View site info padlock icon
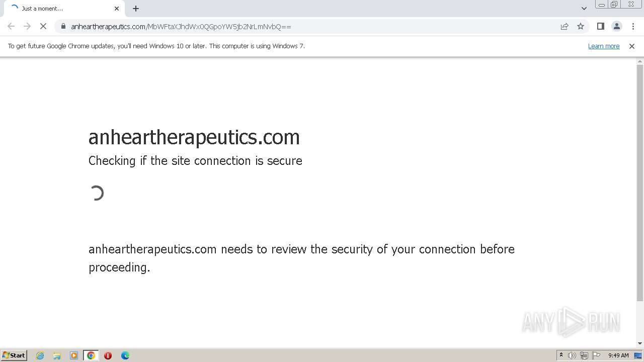This screenshot has width=644, height=362. click(x=63, y=26)
